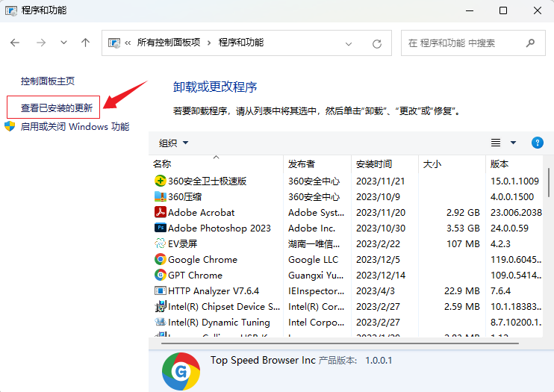Sort by 发布者 column header
This screenshot has width=554, height=392.
pyautogui.click(x=317, y=164)
